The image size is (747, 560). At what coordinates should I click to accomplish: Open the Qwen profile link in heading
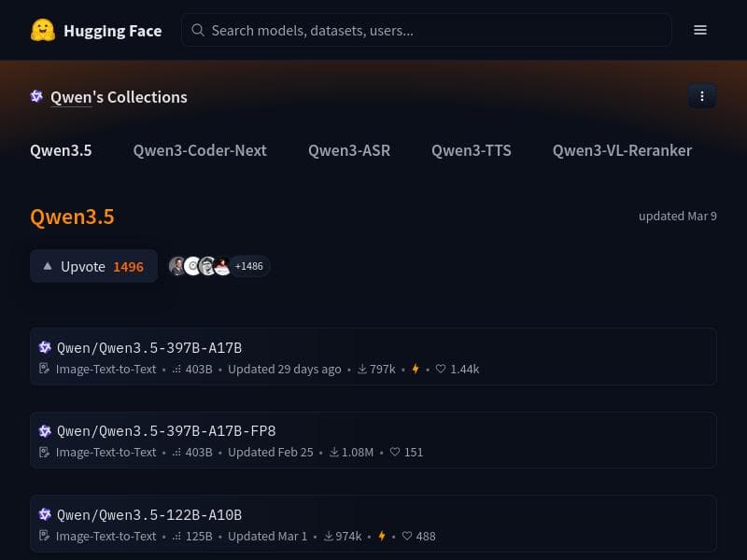tap(71, 97)
